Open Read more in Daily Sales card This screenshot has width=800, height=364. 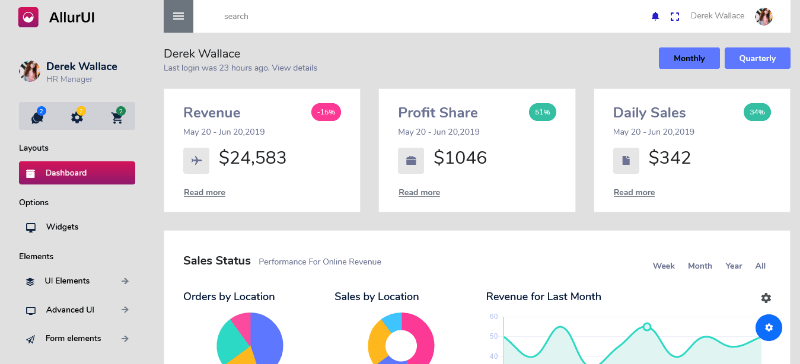click(x=634, y=192)
